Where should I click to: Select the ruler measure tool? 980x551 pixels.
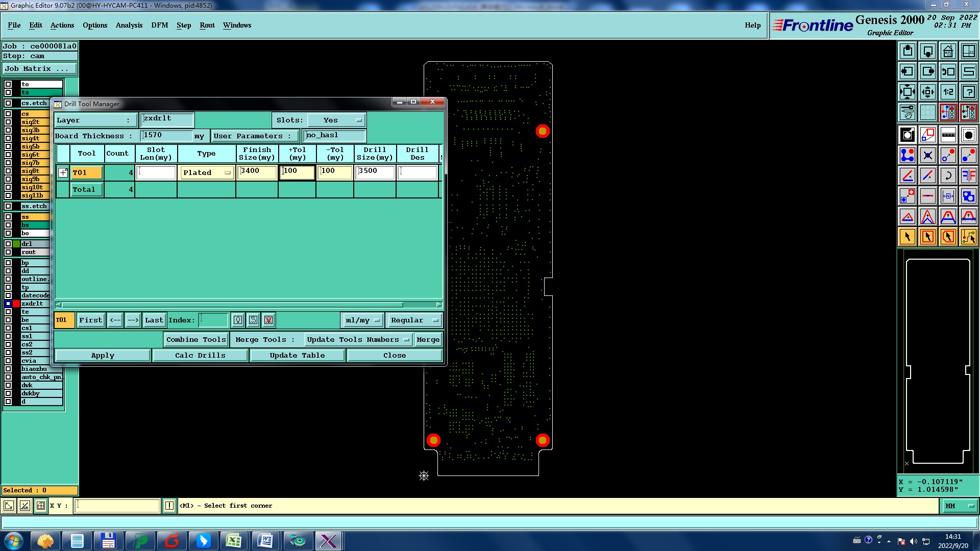(x=948, y=135)
